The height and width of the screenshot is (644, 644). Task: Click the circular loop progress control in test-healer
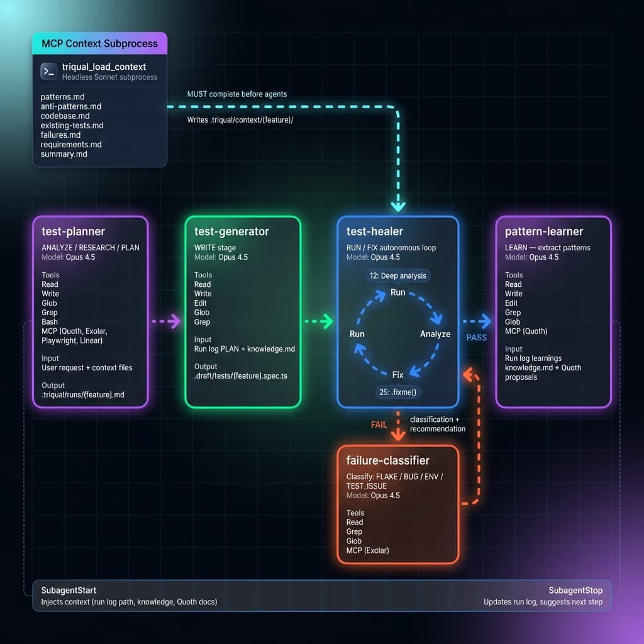click(x=397, y=333)
